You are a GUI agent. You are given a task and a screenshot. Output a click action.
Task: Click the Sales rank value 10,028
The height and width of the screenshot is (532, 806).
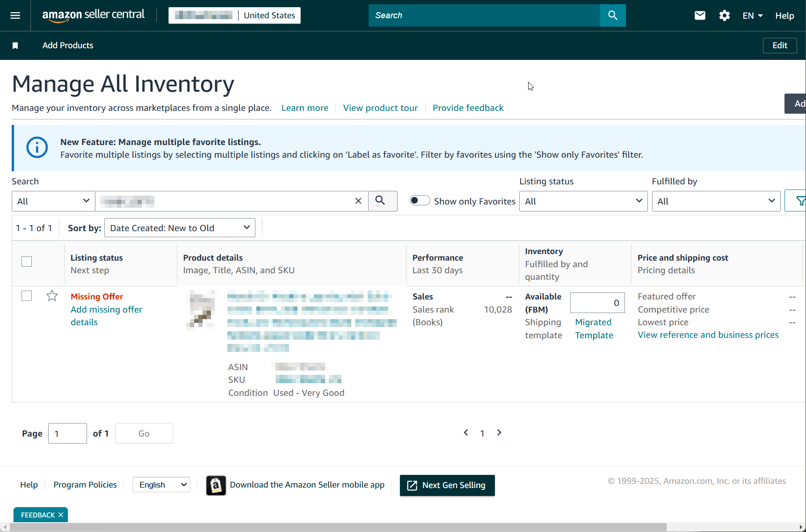tap(498, 310)
